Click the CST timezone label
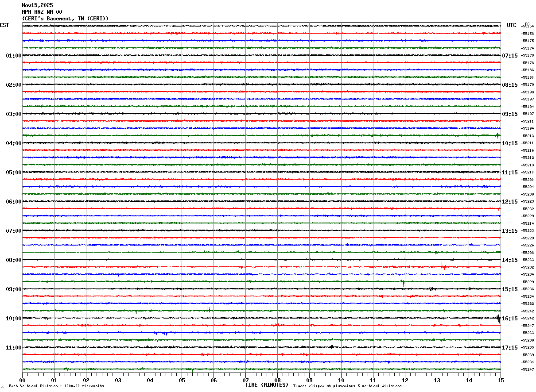Screen dimensions: 536x392 tap(4, 25)
